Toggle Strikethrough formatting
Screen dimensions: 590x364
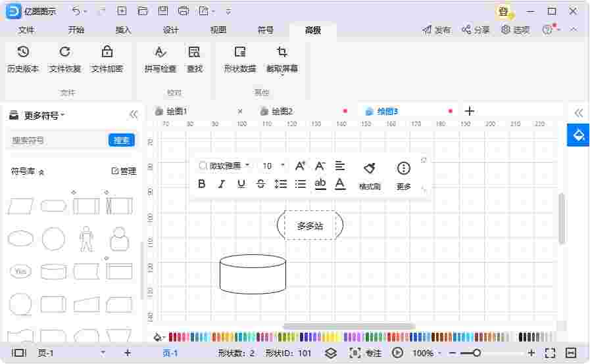[x=260, y=184]
